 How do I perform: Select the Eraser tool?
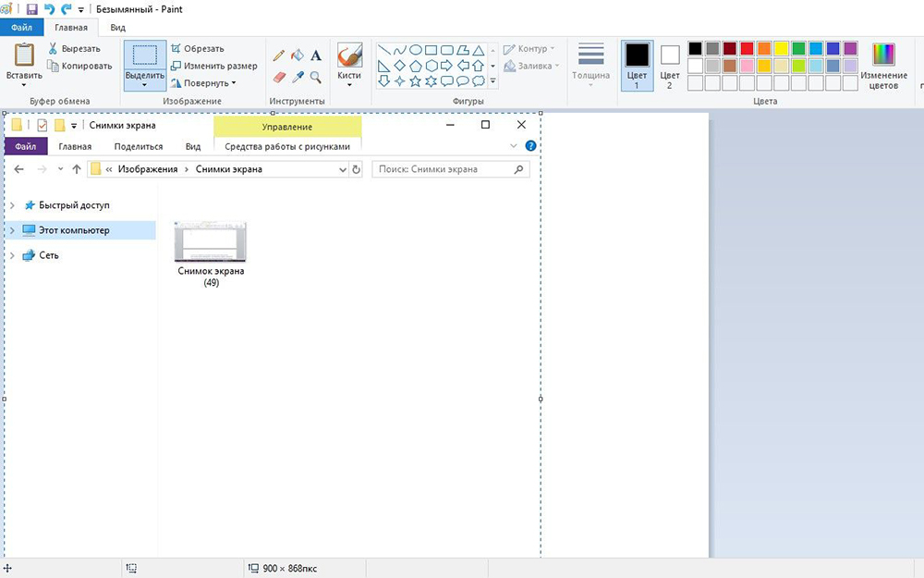[279, 78]
